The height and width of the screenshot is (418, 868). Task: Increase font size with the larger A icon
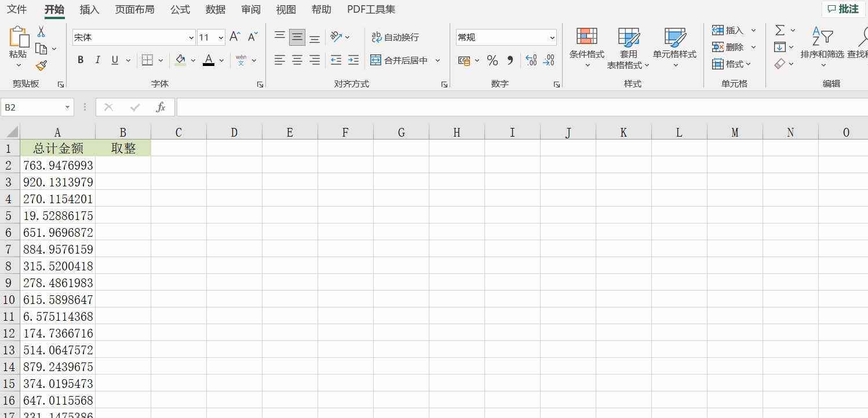[x=235, y=37]
